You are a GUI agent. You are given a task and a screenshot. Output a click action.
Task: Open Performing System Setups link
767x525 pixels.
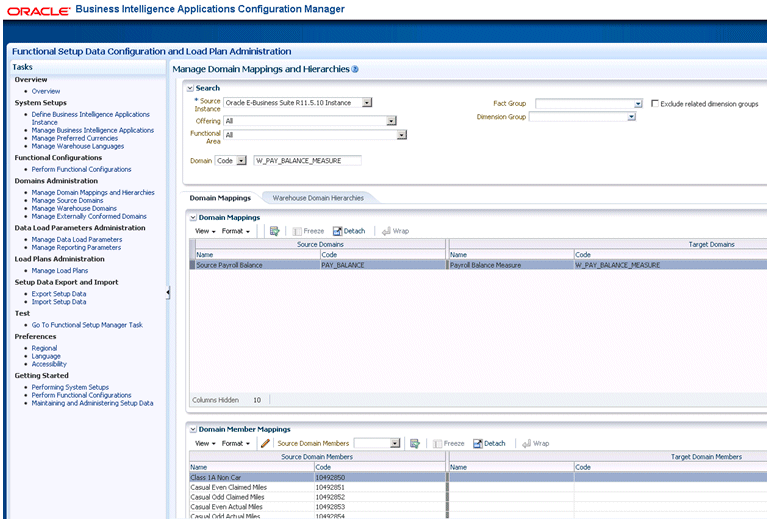[x=70, y=387]
